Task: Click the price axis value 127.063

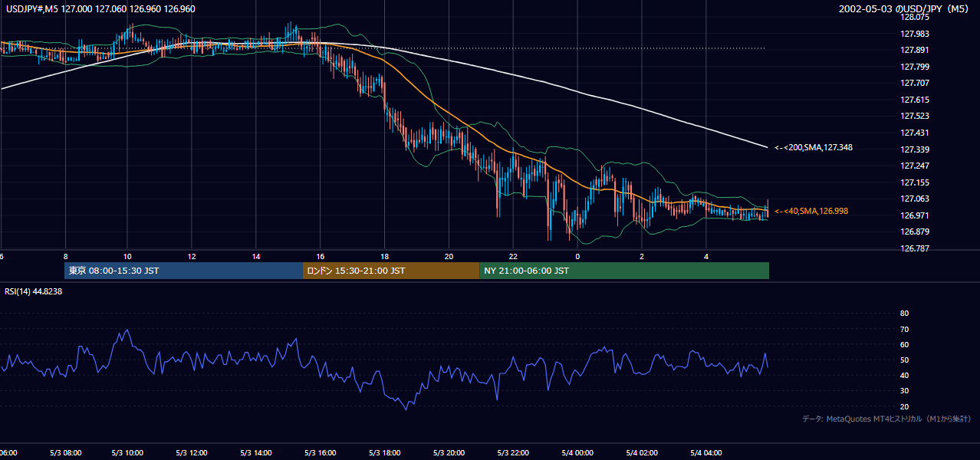Action: point(915,199)
